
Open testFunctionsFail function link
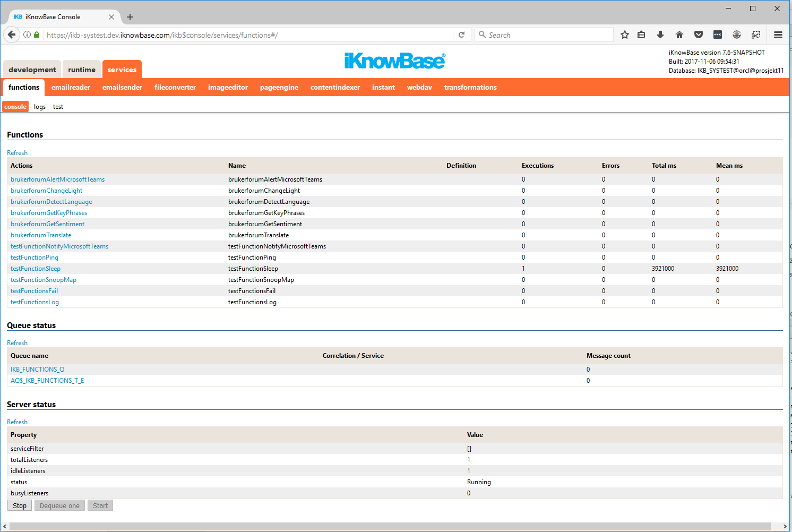[34, 291]
